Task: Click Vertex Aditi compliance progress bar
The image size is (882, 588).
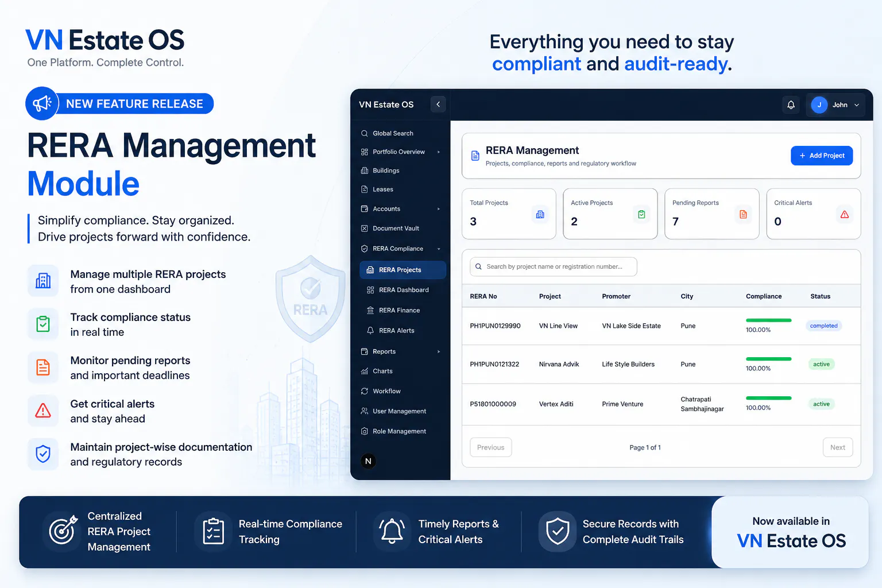Action: 768,398
